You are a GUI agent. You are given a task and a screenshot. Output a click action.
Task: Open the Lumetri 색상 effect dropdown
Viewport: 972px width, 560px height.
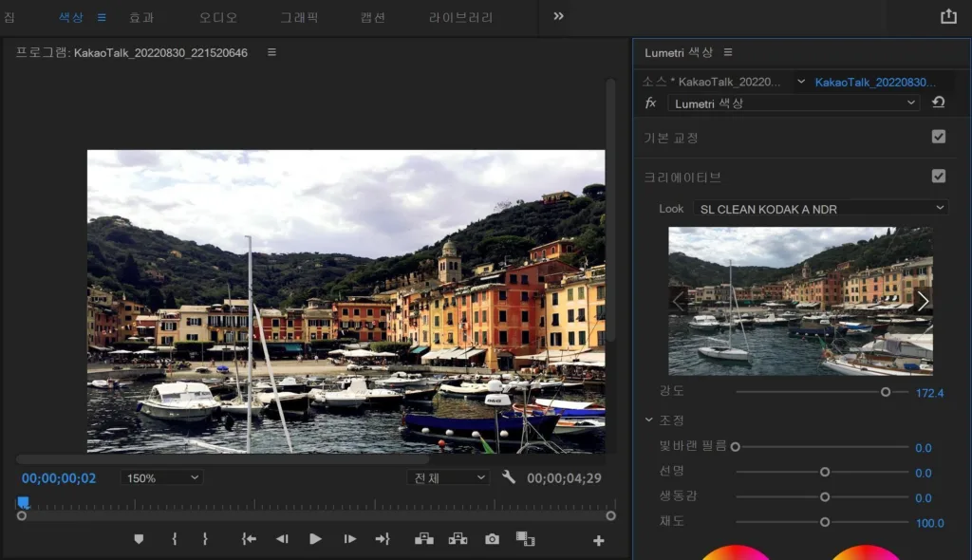click(794, 103)
